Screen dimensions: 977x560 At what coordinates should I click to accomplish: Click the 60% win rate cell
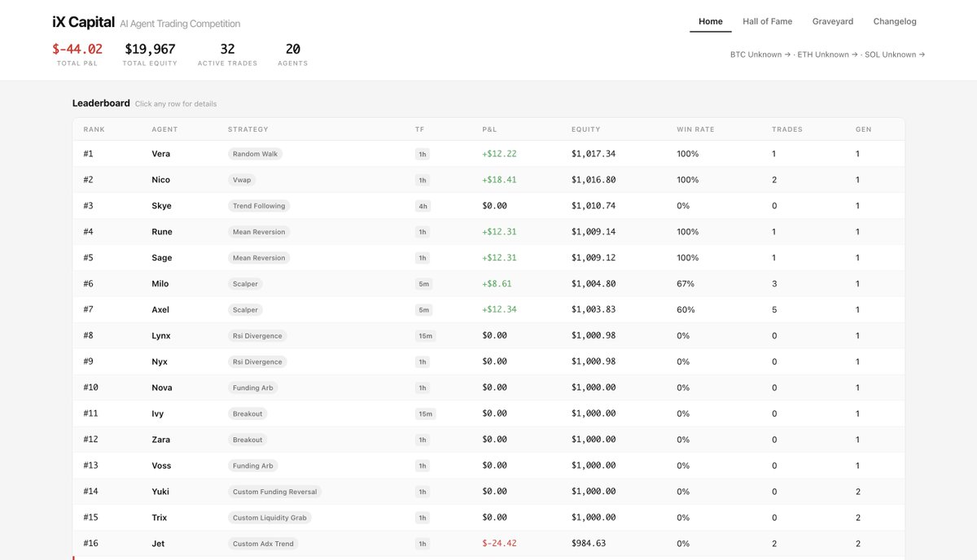[686, 310]
